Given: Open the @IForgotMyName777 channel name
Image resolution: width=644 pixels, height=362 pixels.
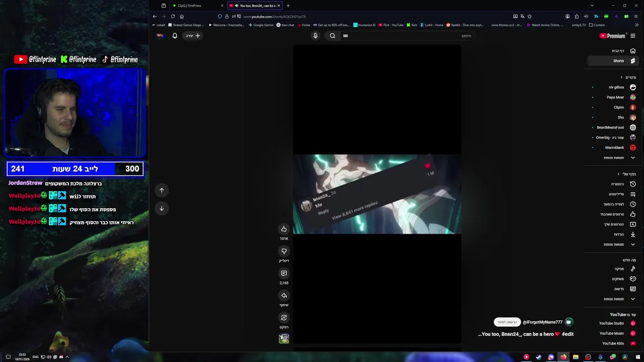Looking at the screenshot, I should 542,322.
